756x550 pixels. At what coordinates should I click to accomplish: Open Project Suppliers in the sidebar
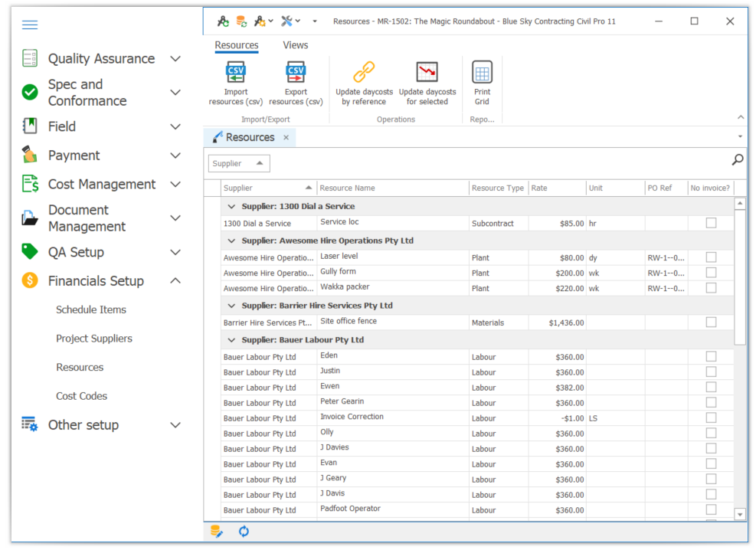[94, 339]
